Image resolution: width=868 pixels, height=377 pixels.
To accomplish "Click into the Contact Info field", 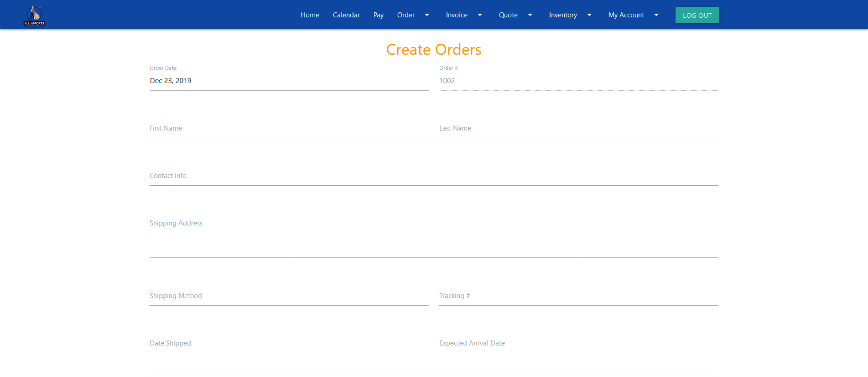I will (x=434, y=176).
